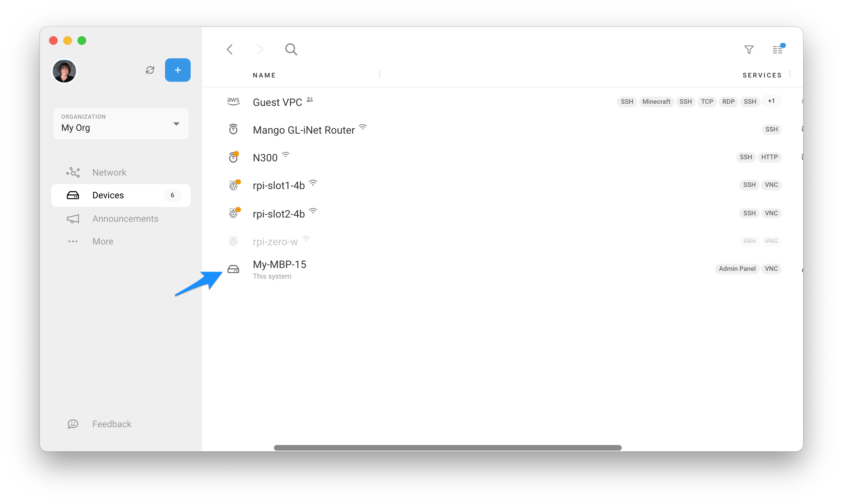
Task: Click the RDP service tag on Guest VPC
Action: [728, 102]
